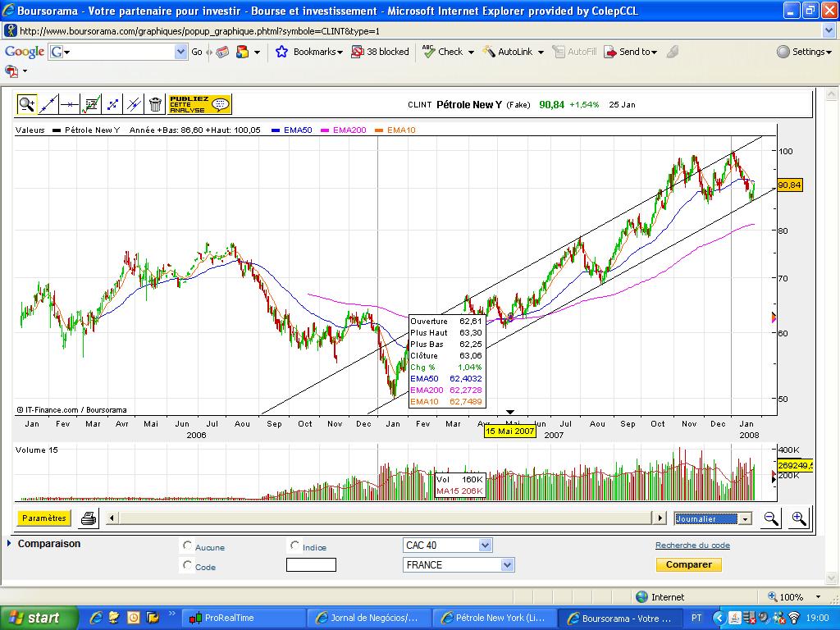Select the chart zoom magnifier tool
Screen dimensions: 840x630
27,104
